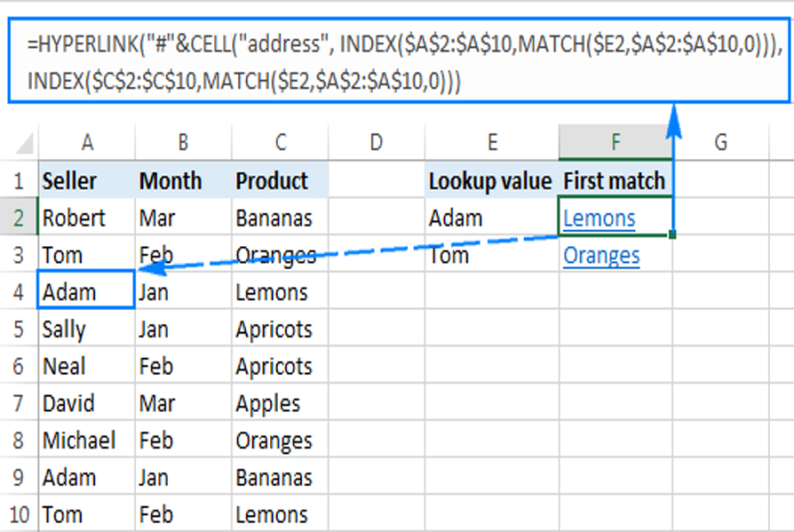Select Bananas cell in row 9
Viewport: 794px width, 532px height.
280,477
